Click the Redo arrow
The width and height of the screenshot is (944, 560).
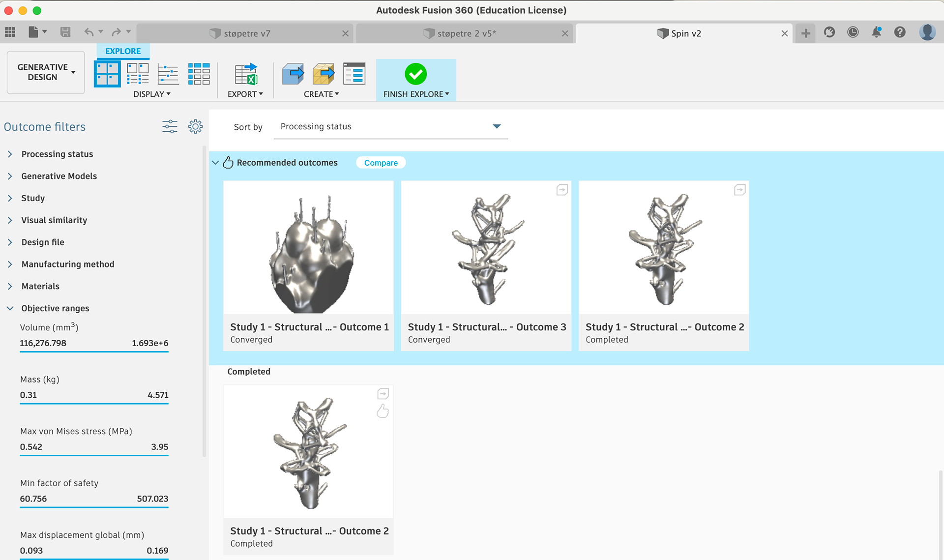point(116,32)
